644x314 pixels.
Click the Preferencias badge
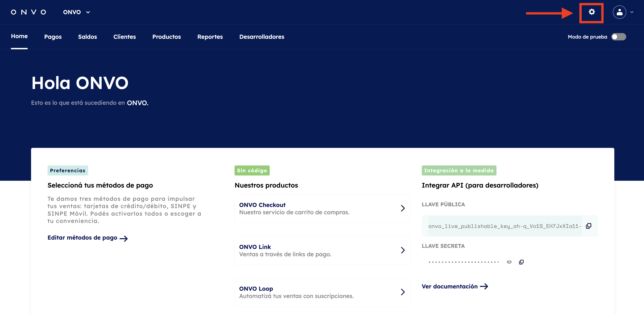(68, 170)
